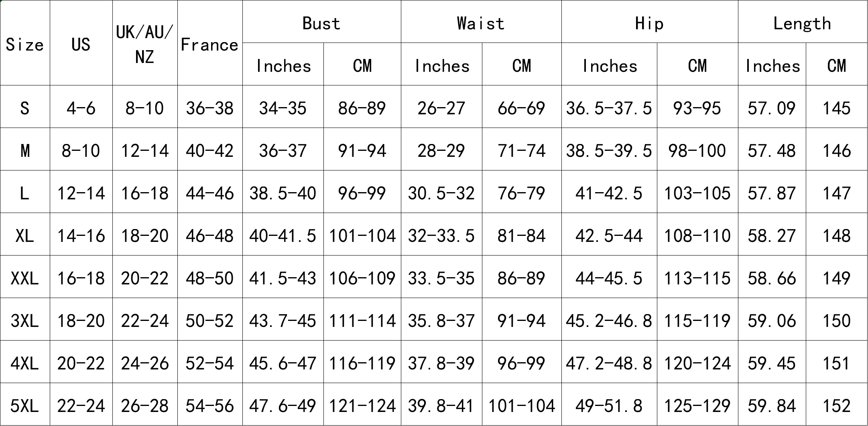Select 3XL row length inches 59.06
The image size is (868, 426).
coord(772,321)
